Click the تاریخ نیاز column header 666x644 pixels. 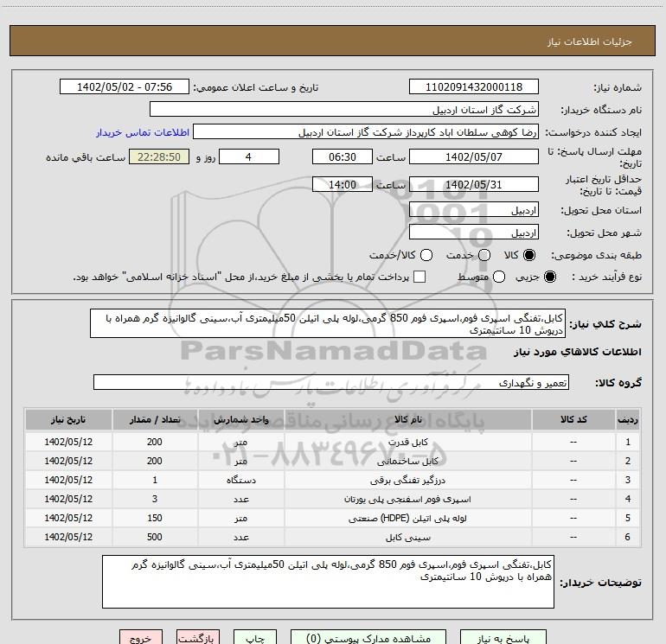(x=68, y=419)
